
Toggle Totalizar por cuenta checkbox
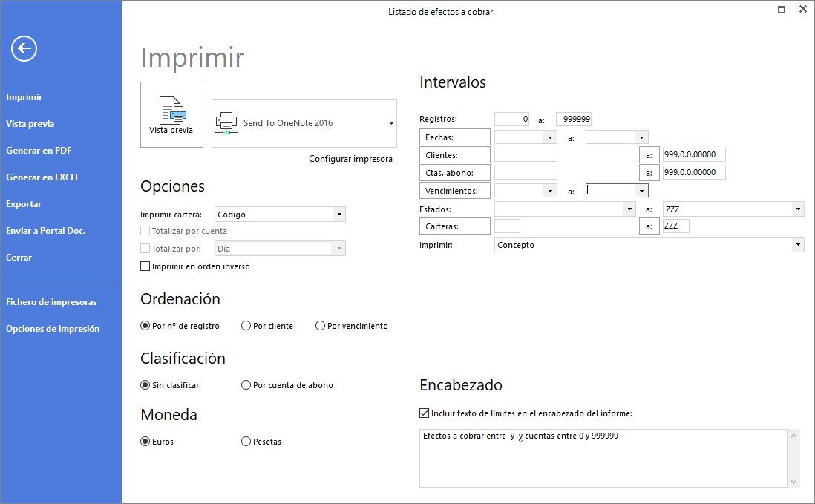coord(145,231)
